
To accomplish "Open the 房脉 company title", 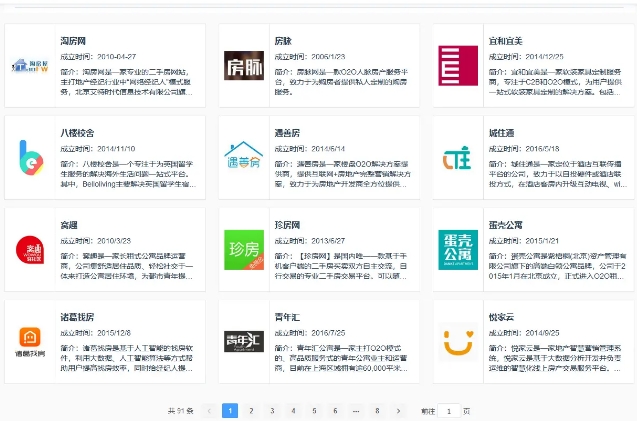I will pos(283,41).
